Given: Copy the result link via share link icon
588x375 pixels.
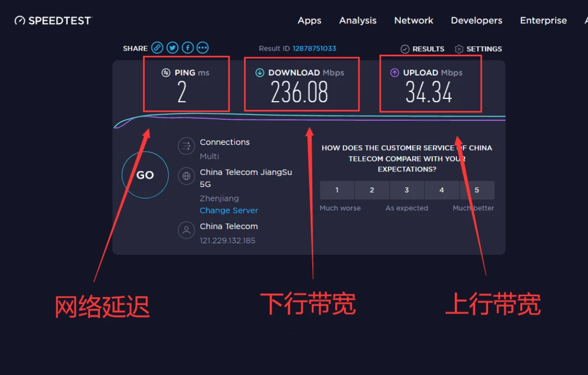Looking at the screenshot, I should coord(157,48).
